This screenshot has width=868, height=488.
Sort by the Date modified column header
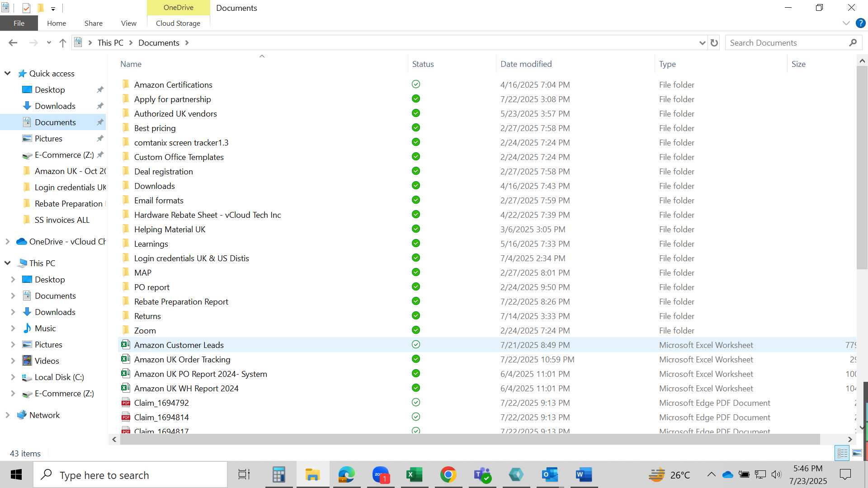[574, 64]
